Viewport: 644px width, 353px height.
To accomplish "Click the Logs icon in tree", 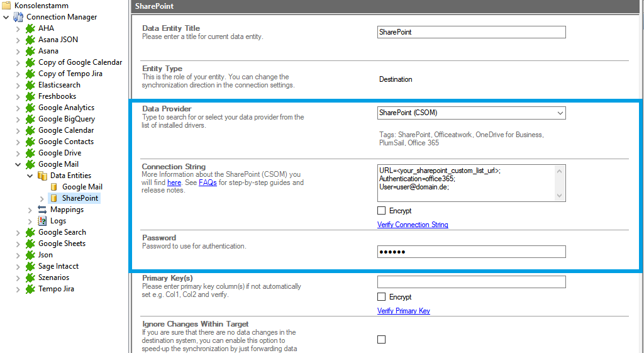I will pyautogui.click(x=42, y=221).
